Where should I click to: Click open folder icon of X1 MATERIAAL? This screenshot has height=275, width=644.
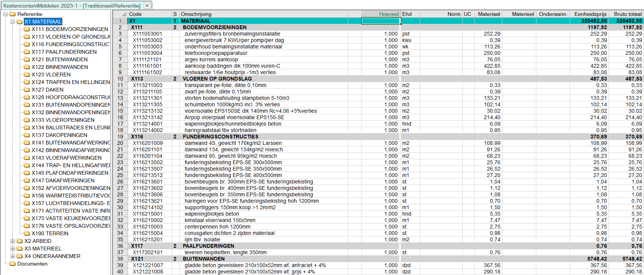[20, 22]
